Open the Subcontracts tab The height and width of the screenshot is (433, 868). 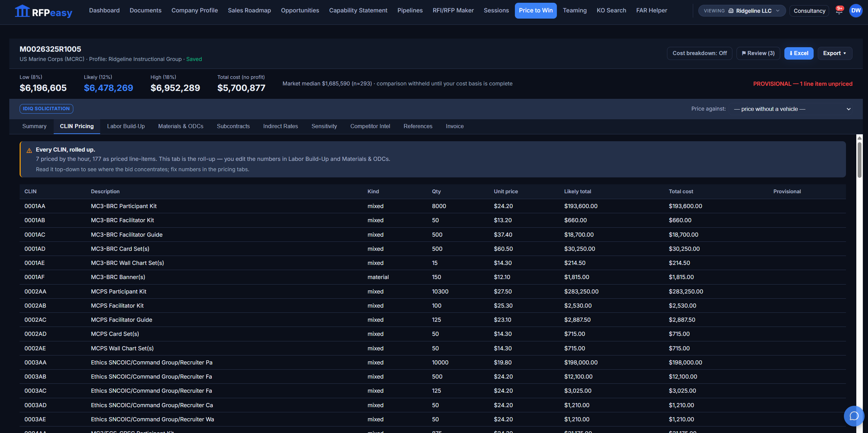tap(233, 126)
